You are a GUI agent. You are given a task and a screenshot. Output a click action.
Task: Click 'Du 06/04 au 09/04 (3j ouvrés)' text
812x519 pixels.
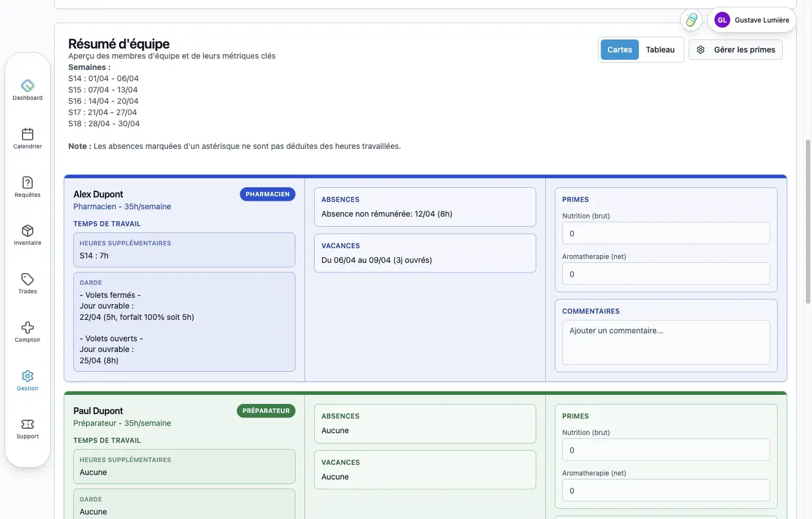pos(377,260)
